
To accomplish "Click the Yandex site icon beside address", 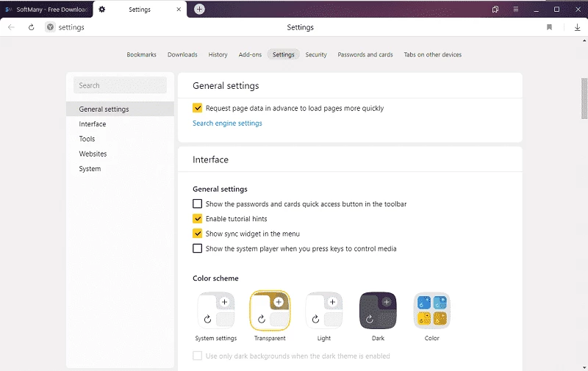I will coord(50,27).
